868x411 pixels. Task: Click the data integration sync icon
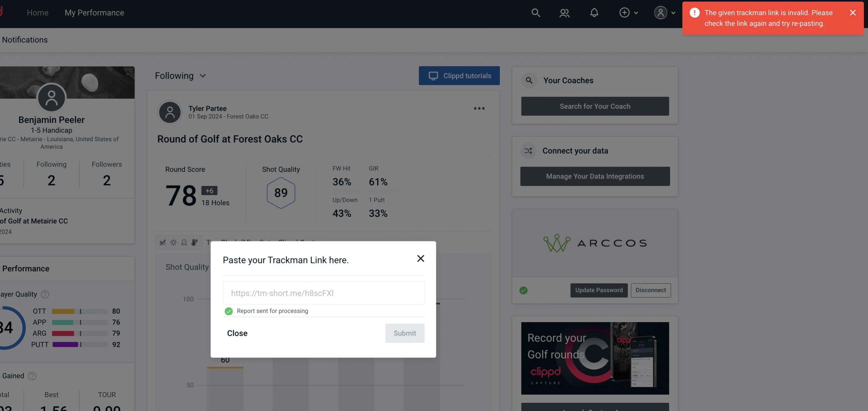click(x=528, y=151)
